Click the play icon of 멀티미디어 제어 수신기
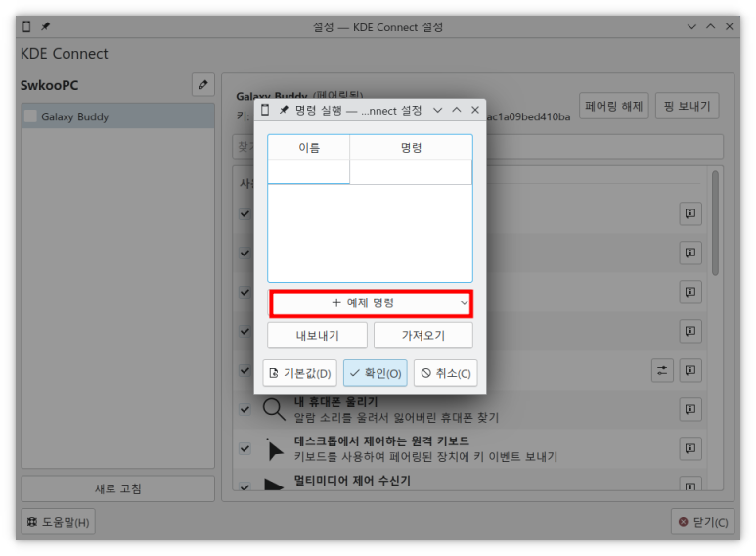This screenshot has height=556, width=756. tap(274, 485)
